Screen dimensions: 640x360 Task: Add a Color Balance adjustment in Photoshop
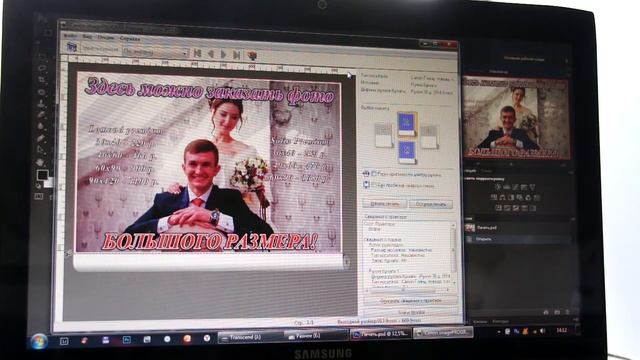[503, 198]
